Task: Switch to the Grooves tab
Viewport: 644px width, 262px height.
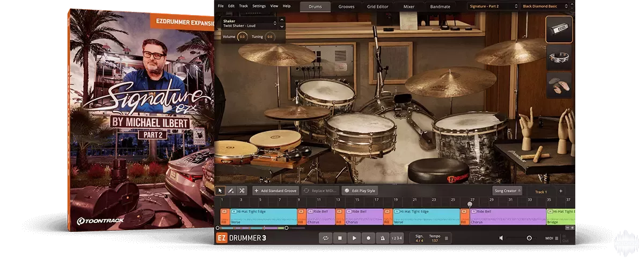Action: (x=347, y=6)
